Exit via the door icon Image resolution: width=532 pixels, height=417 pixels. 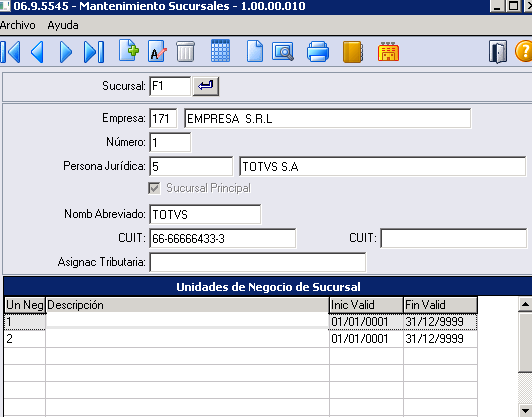(x=498, y=52)
